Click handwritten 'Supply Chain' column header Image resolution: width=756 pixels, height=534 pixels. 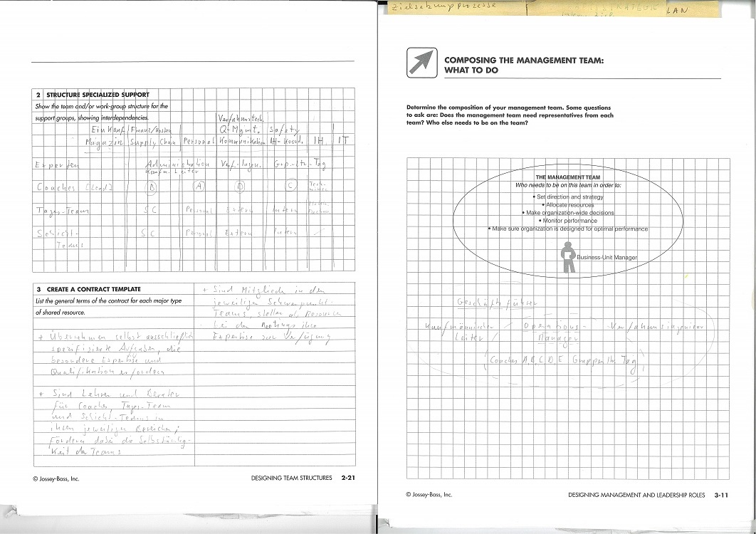[x=153, y=143]
